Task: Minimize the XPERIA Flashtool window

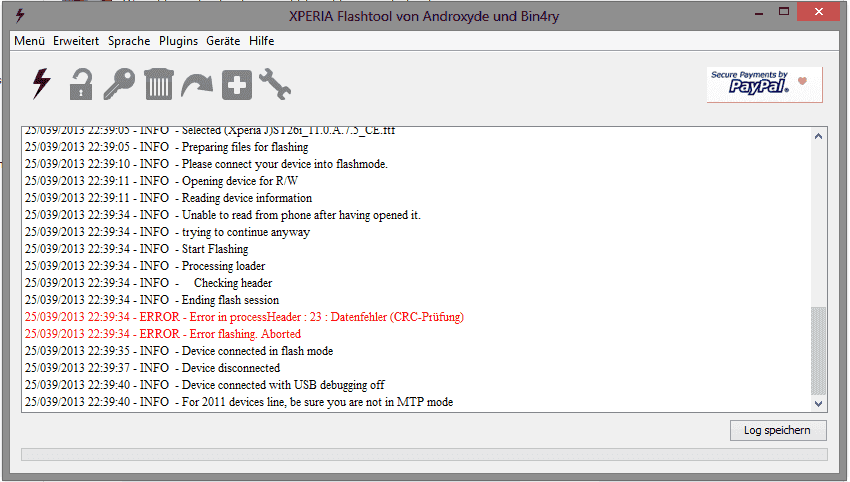Action: tap(759, 12)
